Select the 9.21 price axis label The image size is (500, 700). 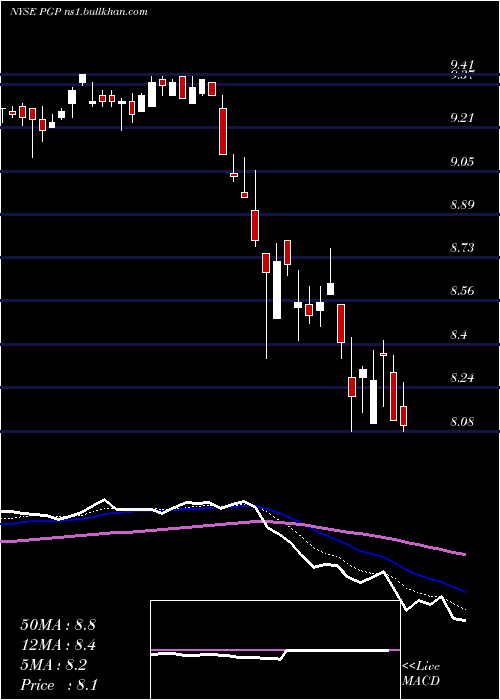(462, 118)
